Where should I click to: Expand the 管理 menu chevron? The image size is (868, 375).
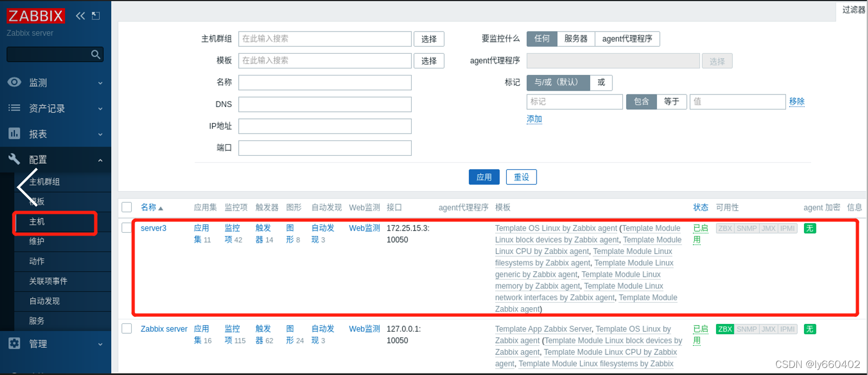100,344
